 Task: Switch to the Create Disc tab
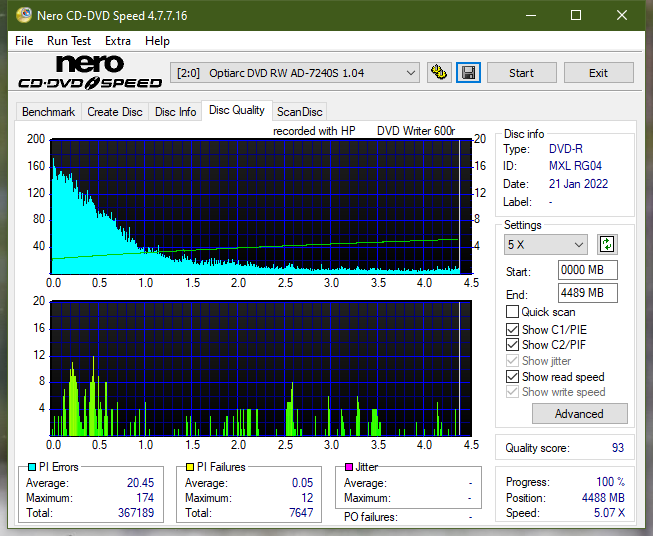(x=115, y=112)
